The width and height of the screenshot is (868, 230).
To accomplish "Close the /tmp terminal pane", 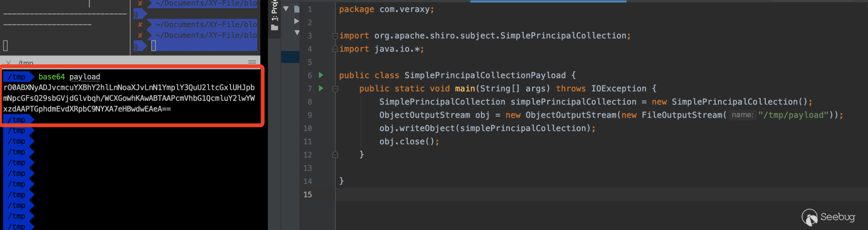I will point(9,62).
